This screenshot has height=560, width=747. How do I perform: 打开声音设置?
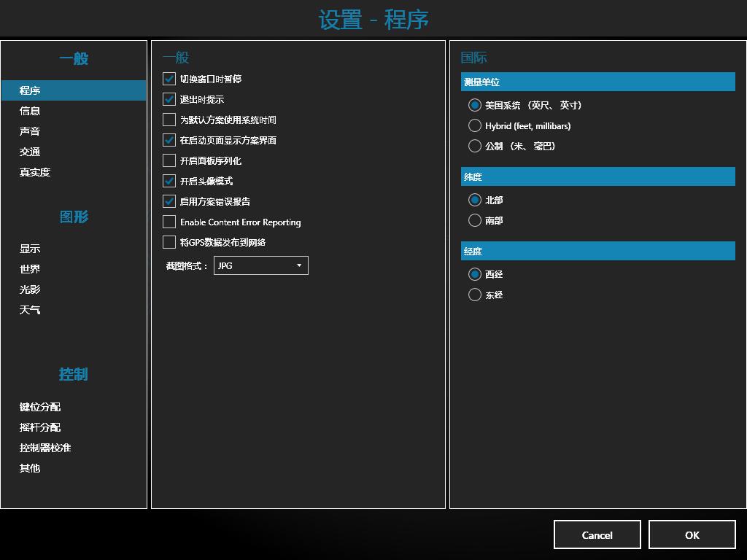point(31,131)
